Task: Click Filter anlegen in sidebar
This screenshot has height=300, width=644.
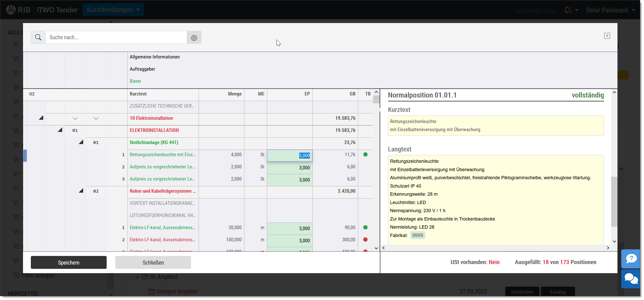Action: [x=34, y=275]
